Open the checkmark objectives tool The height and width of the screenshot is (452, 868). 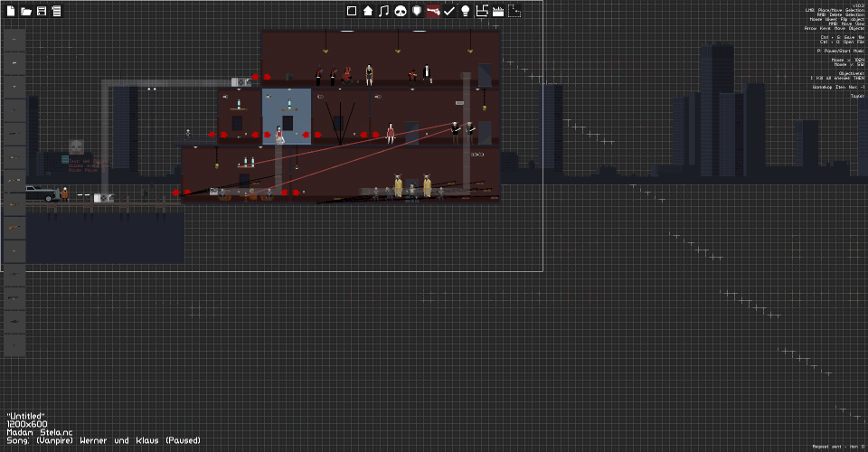(x=449, y=11)
